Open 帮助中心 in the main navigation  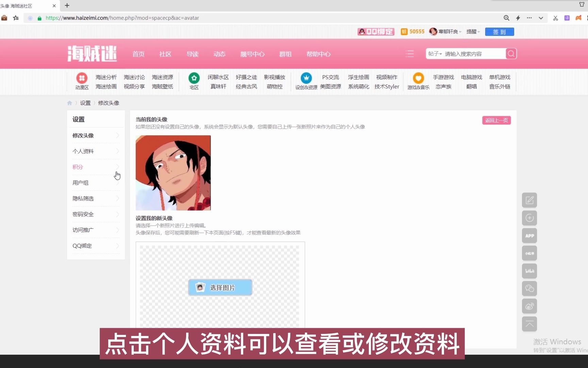click(x=318, y=54)
